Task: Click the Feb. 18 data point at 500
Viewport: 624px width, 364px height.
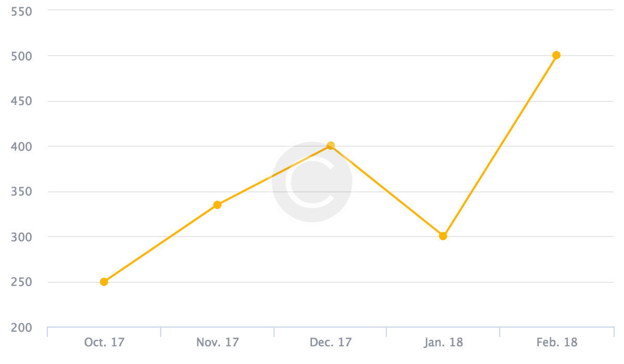Action: pyautogui.click(x=556, y=55)
